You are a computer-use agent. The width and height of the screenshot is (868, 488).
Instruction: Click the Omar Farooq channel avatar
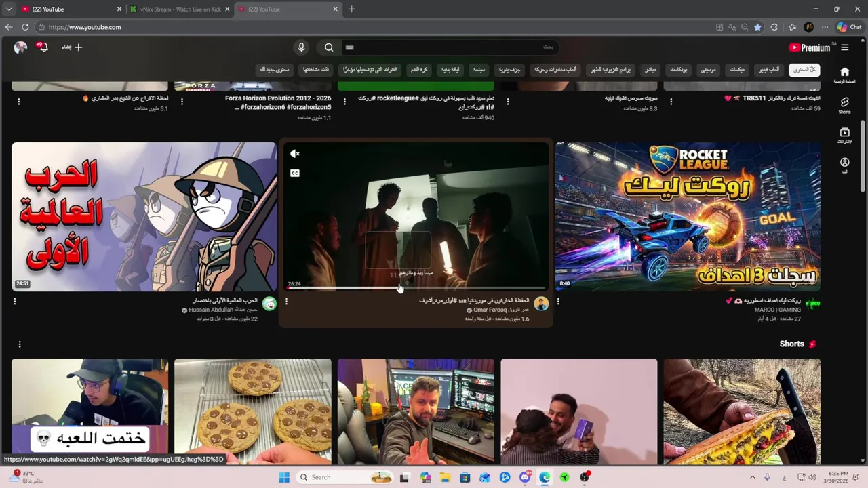(541, 304)
